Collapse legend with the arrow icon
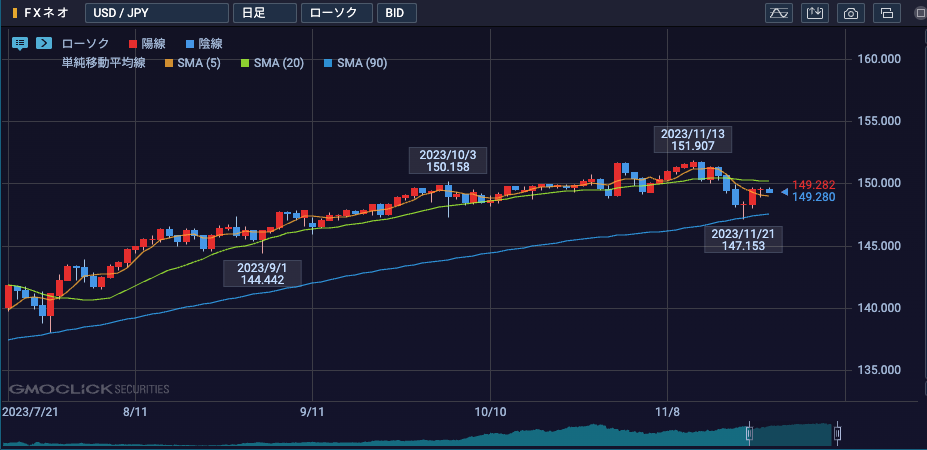The image size is (927, 450). click(44, 43)
